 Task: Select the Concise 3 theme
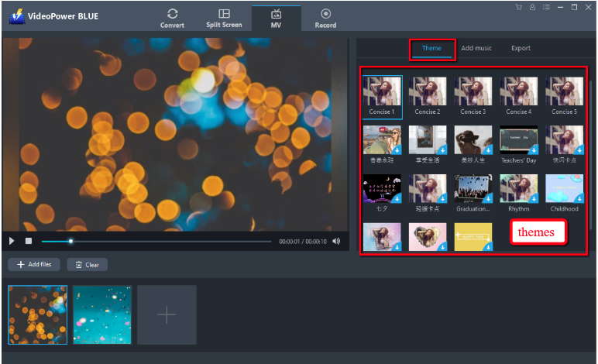point(473,96)
